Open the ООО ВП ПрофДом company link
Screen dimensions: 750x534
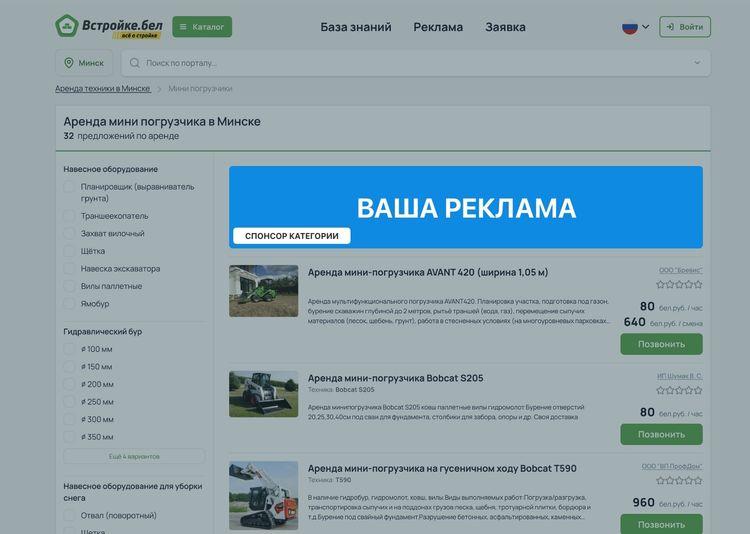(x=672, y=466)
